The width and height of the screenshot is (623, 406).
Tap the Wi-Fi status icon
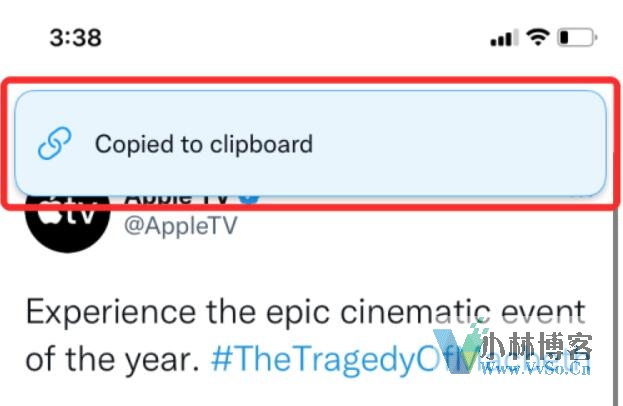538,38
